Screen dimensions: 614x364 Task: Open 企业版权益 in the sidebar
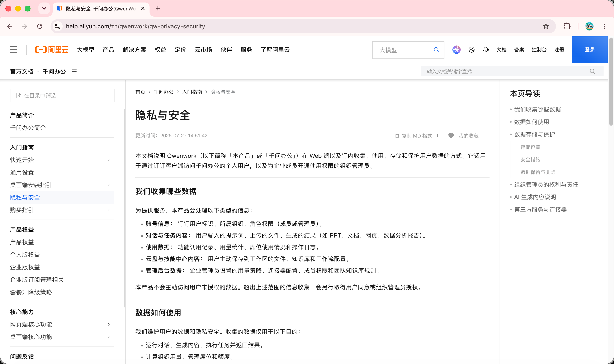[25, 267]
